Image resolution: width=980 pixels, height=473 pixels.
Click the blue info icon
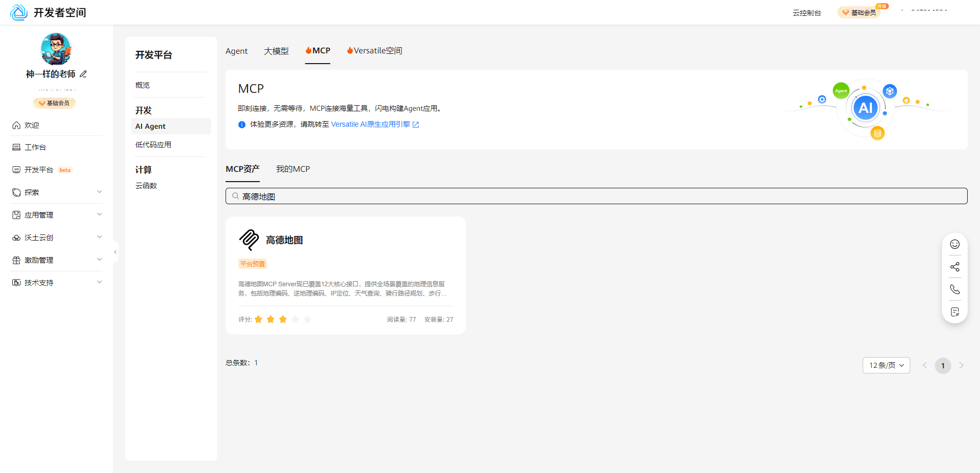tap(242, 125)
